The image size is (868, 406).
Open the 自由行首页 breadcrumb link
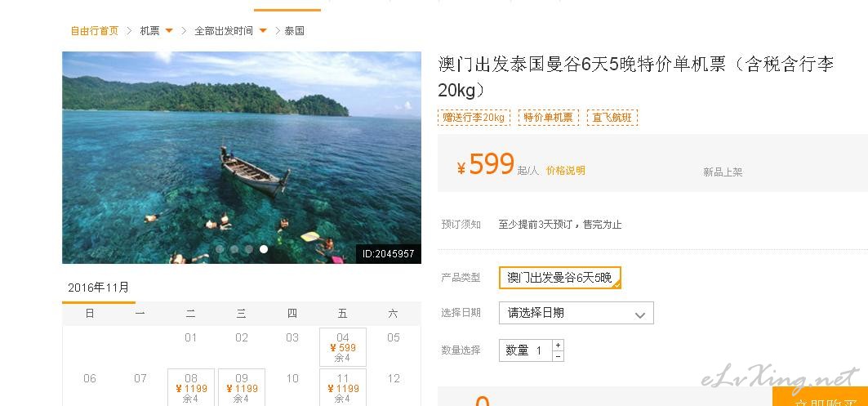94,31
